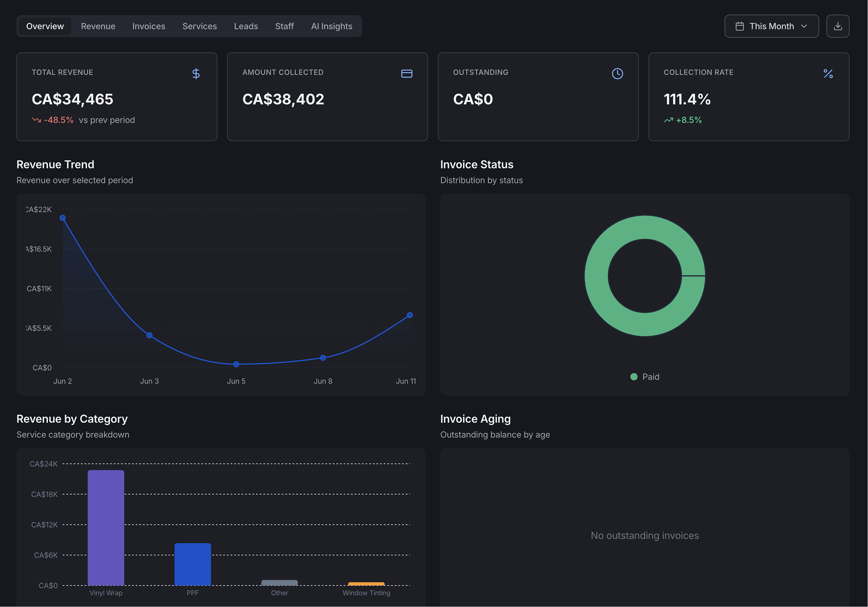
Task: Click the Vinyl Wrap axis label
Action: coord(106,593)
